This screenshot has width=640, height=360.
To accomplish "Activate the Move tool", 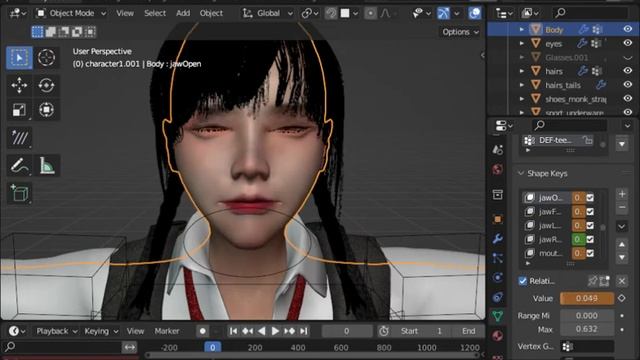I will 19,85.
